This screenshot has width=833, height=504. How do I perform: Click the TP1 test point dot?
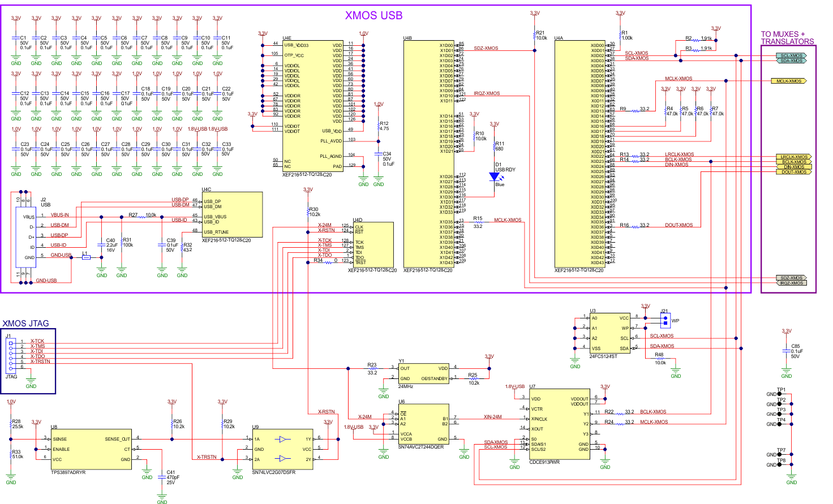pyautogui.click(x=780, y=394)
